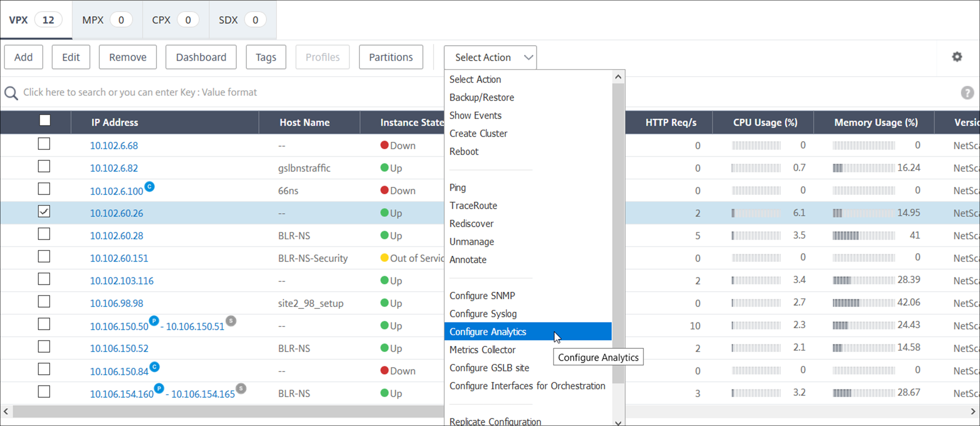
Task: Sort by the CPU Usage (%) column
Action: tap(765, 123)
